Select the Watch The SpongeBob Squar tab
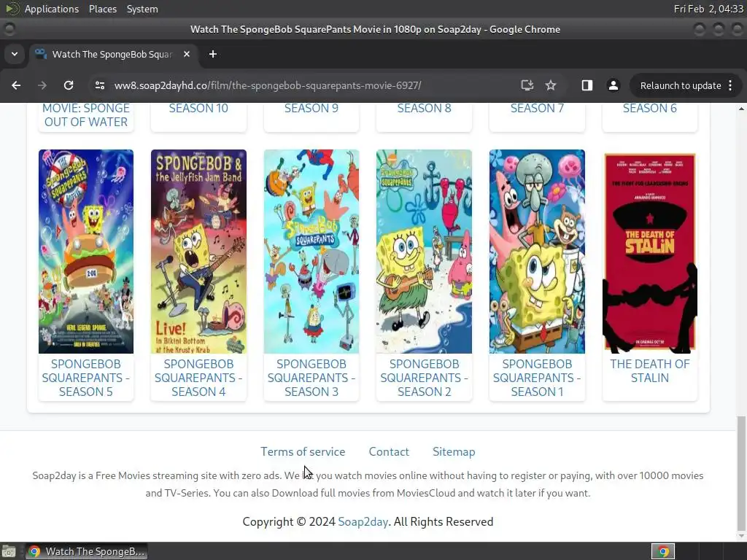The image size is (747, 560). click(113, 54)
